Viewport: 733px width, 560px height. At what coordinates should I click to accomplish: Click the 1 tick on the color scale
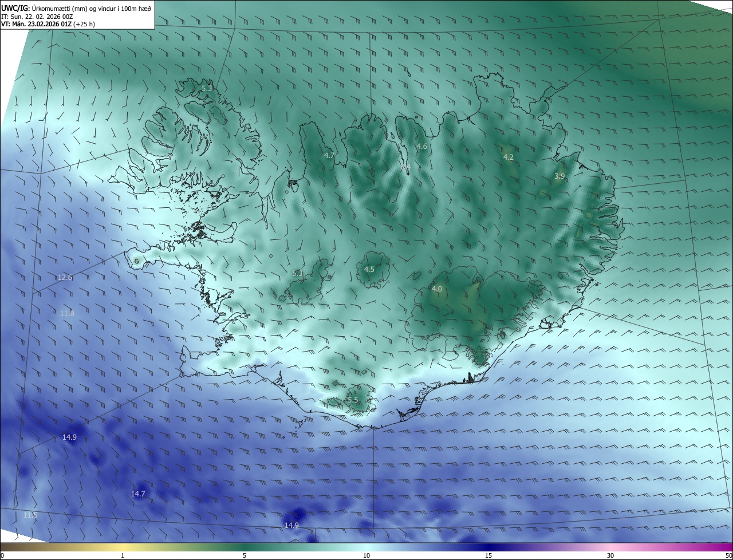point(123,555)
